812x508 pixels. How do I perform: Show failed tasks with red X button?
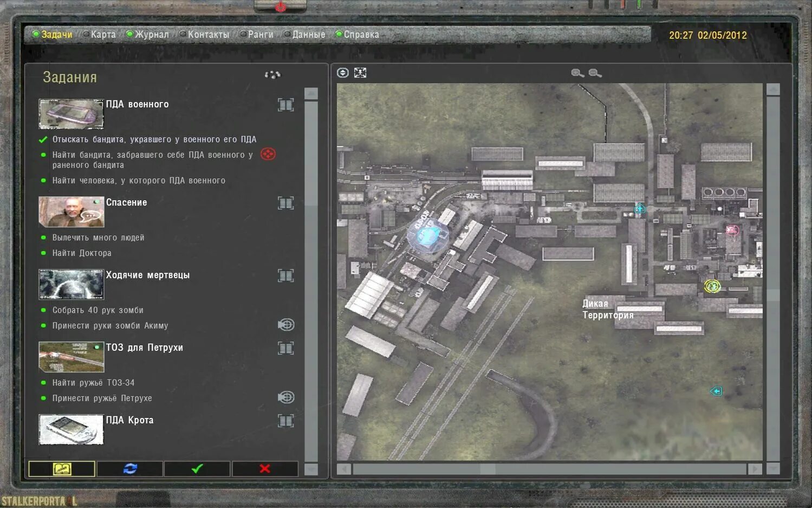[x=265, y=469]
